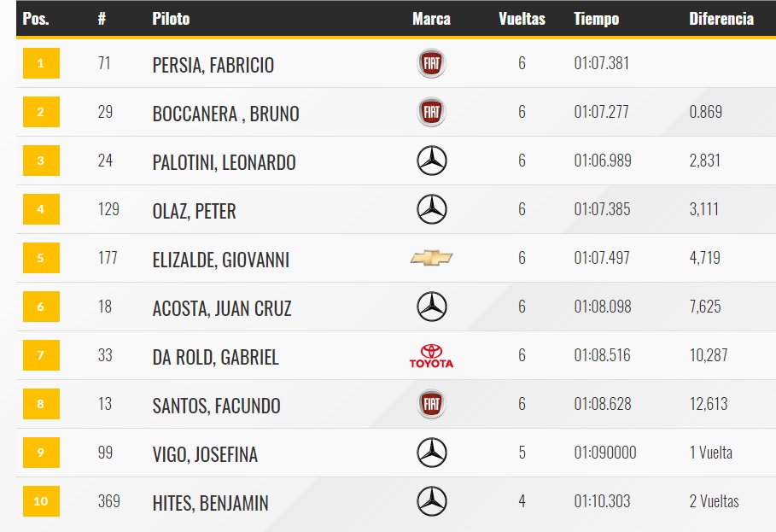This screenshot has width=776, height=532.
Task: Click the Mercedes logo beside Acosta, Juan Cruz
Action: click(x=432, y=307)
